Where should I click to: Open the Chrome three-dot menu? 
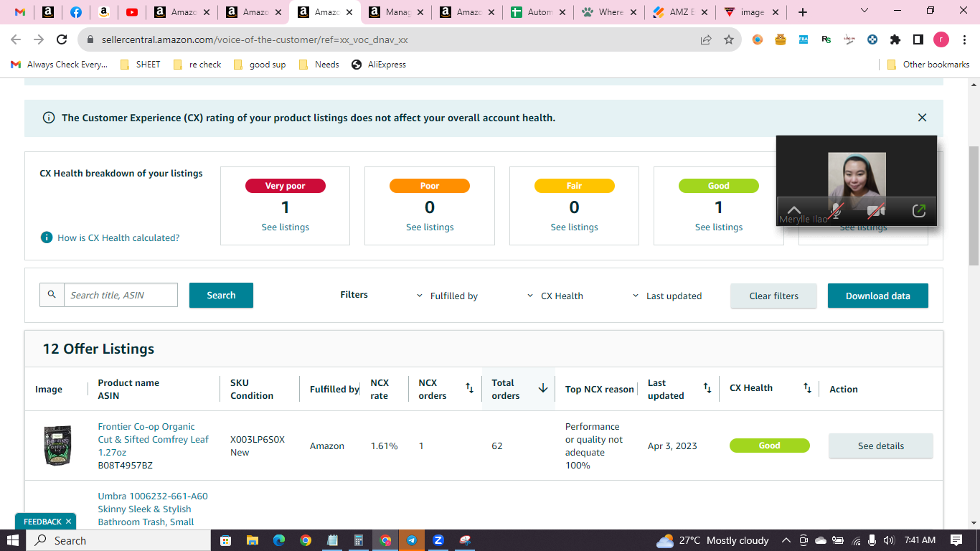click(964, 39)
